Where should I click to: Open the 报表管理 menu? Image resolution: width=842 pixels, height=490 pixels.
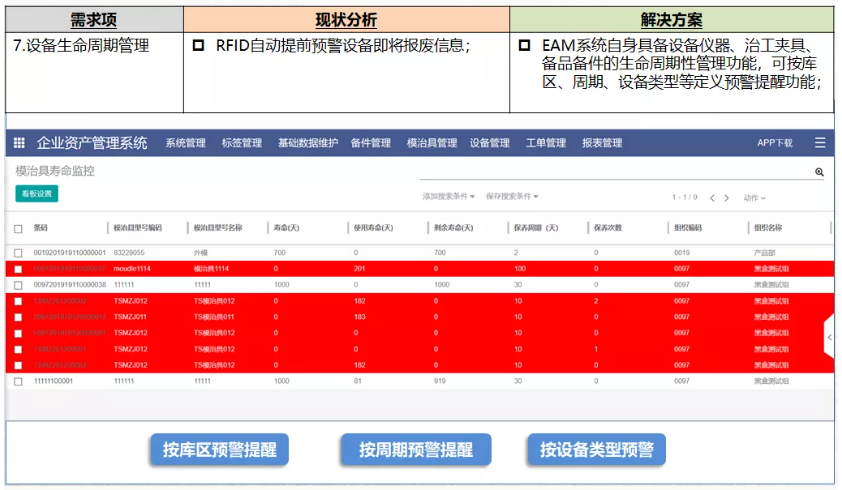point(602,143)
